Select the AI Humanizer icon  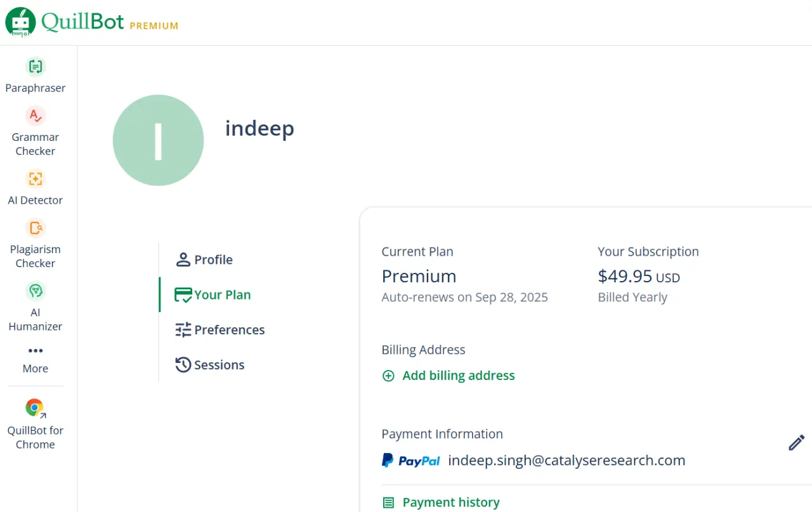36,291
